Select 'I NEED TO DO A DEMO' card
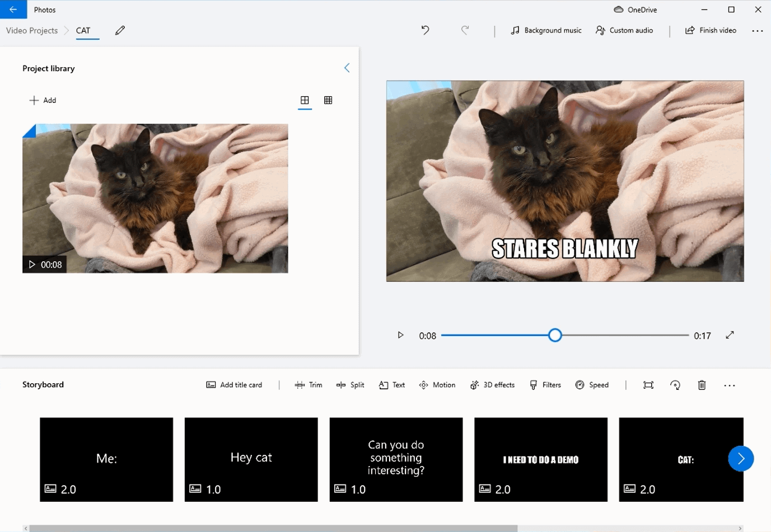Viewport: 771px width, 532px height. click(x=541, y=459)
